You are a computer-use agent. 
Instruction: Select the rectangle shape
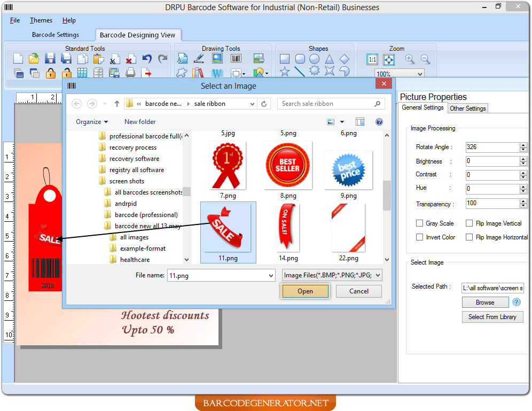pyautogui.click(x=284, y=59)
